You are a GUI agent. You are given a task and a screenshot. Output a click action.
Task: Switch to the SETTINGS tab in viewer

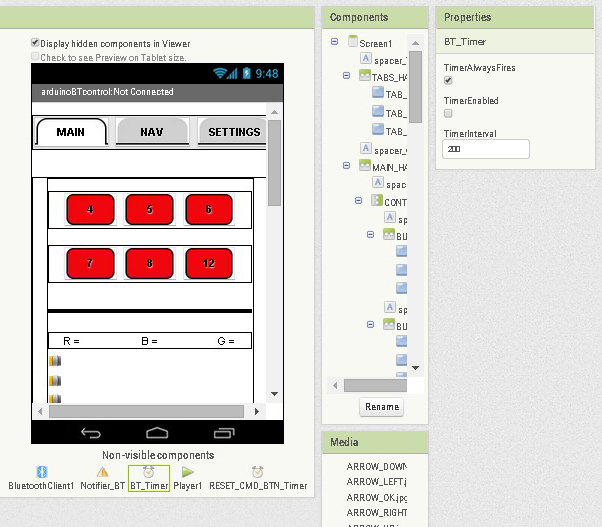(x=233, y=132)
